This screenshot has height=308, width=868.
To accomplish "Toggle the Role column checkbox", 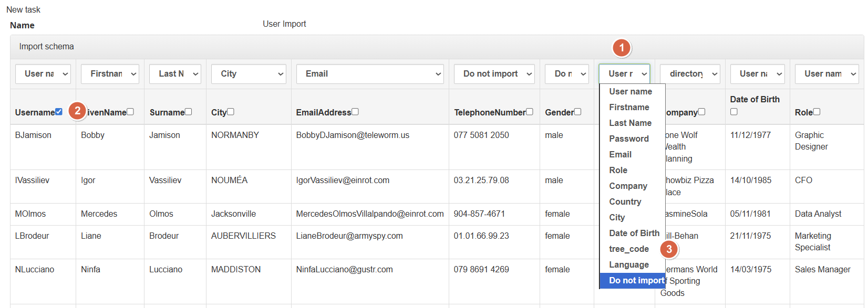I will pyautogui.click(x=817, y=112).
